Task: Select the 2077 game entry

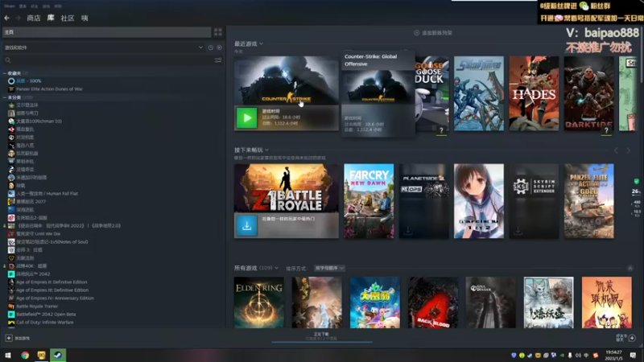Action: pos(31,202)
